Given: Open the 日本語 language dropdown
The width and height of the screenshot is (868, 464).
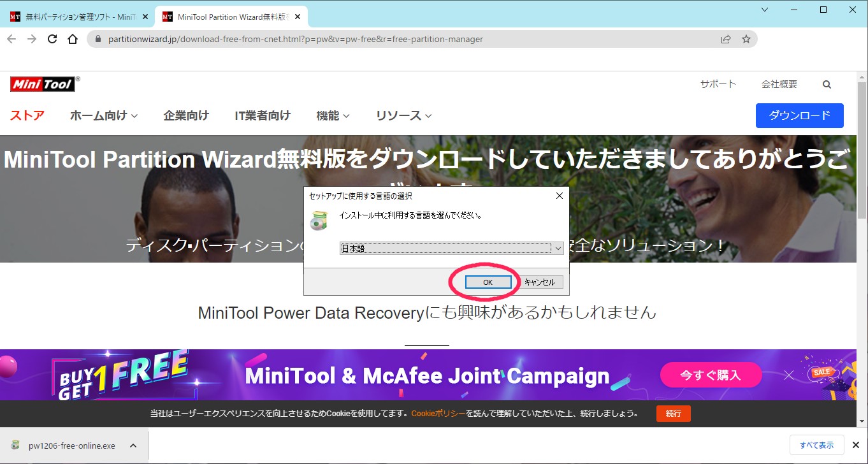Looking at the screenshot, I should pos(451,249).
